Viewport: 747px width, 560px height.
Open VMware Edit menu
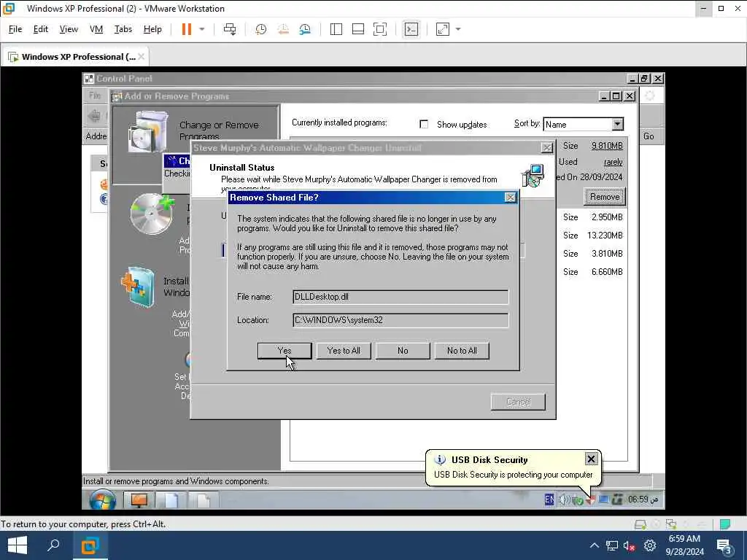(x=41, y=29)
